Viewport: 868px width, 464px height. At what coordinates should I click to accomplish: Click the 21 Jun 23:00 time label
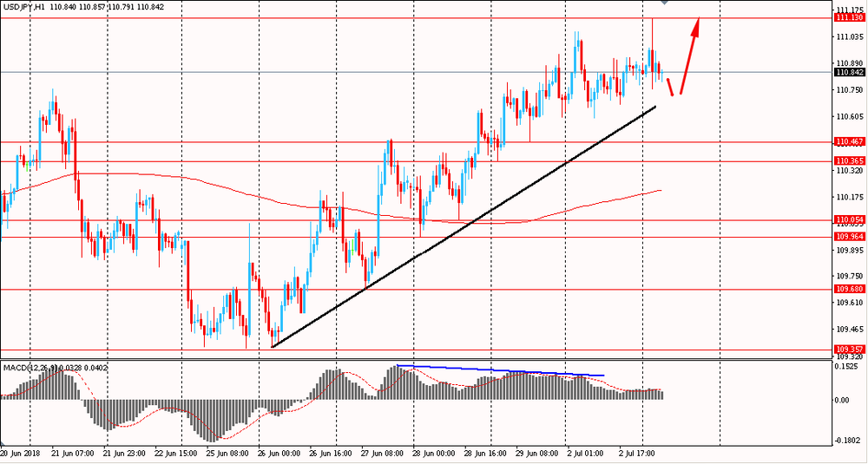tap(125, 453)
